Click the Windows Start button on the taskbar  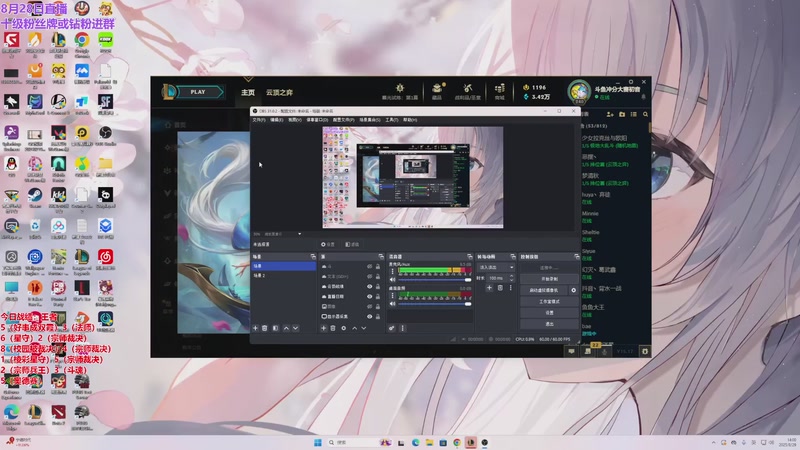click(x=318, y=442)
